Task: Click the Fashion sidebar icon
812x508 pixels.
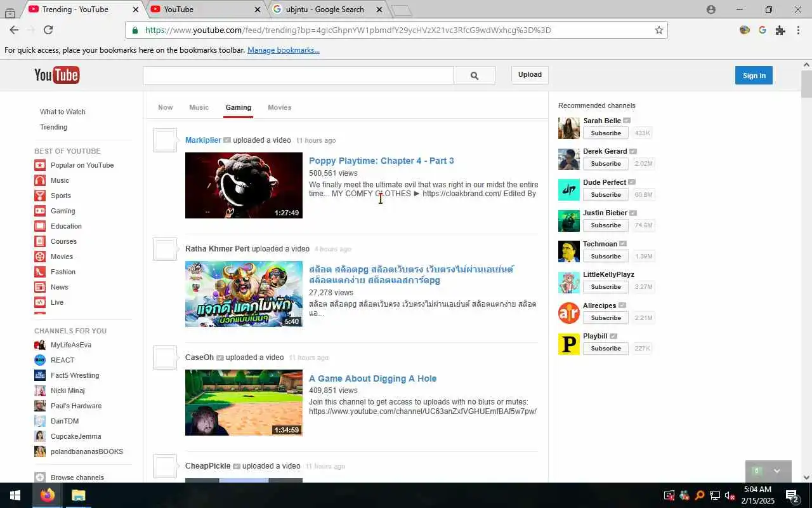Action: coord(40,272)
